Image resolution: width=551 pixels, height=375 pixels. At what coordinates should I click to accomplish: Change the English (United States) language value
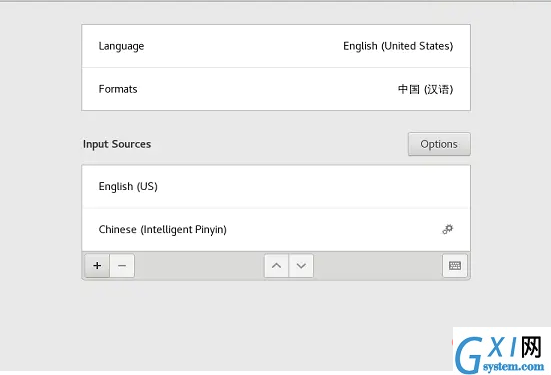(x=398, y=46)
